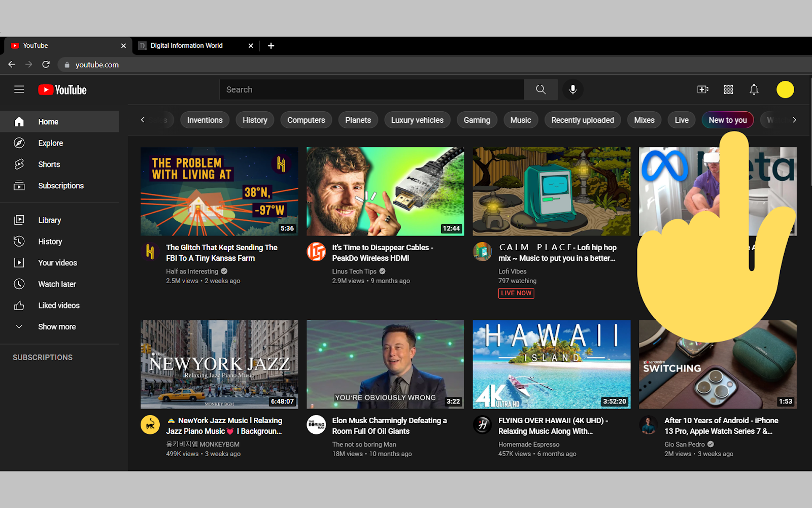Open Explore in sidebar
Screen dimensions: 812x508
[60, 143]
